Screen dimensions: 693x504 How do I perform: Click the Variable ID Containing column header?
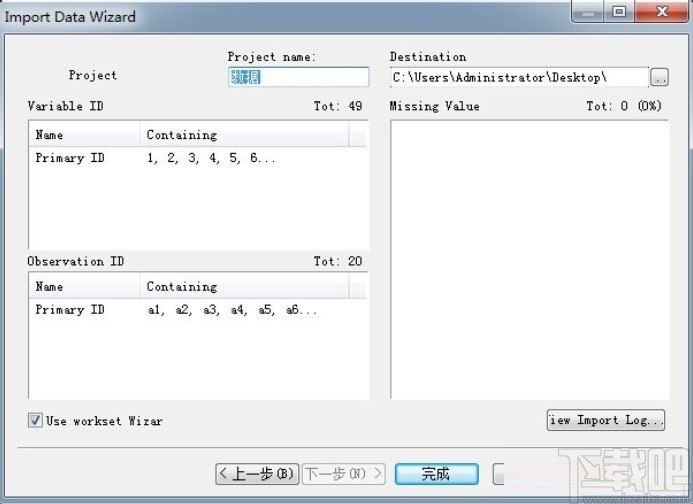tap(244, 135)
